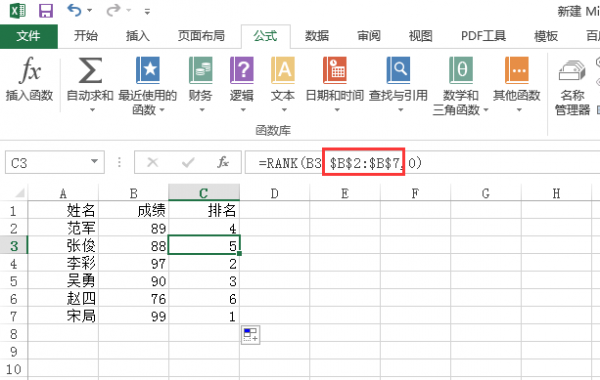Select column C header
This screenshot has height=380, width=600.
(204, 192)
